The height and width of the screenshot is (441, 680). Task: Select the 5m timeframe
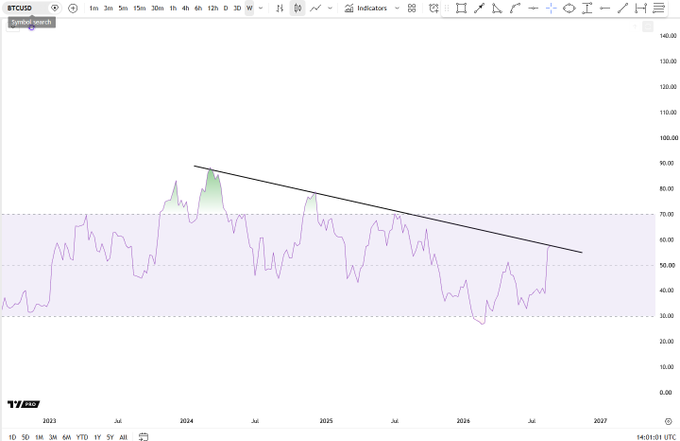pos(123,8)
